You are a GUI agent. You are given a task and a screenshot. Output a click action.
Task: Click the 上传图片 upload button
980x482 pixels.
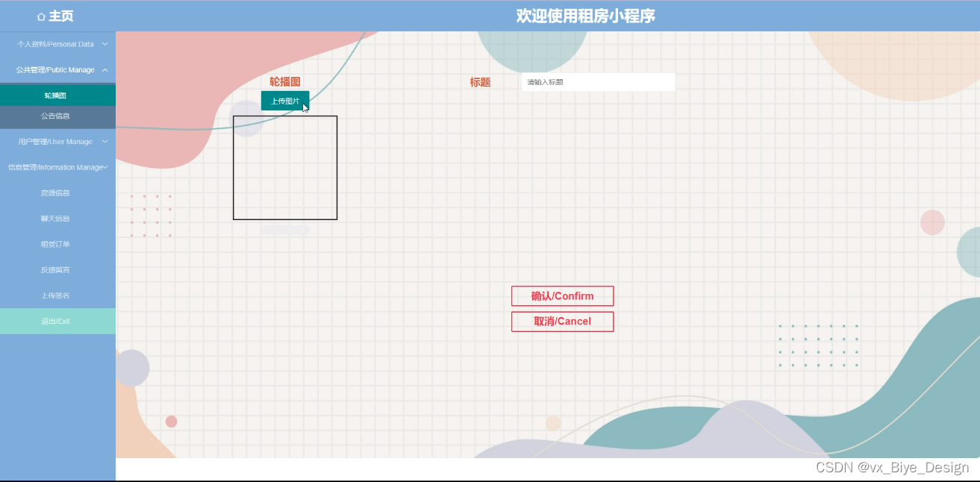(285, 101)
